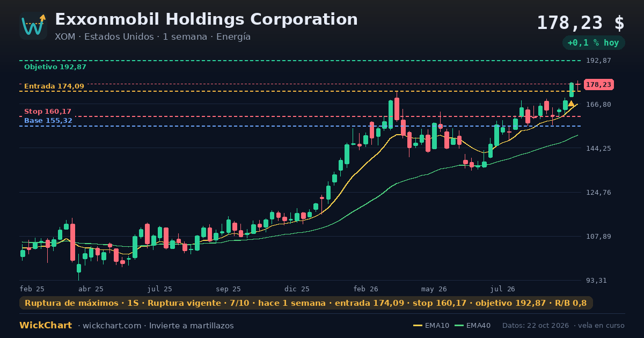Click the feb 25 date label
This screenshot has width=644, height=338.
click(32, 289)
